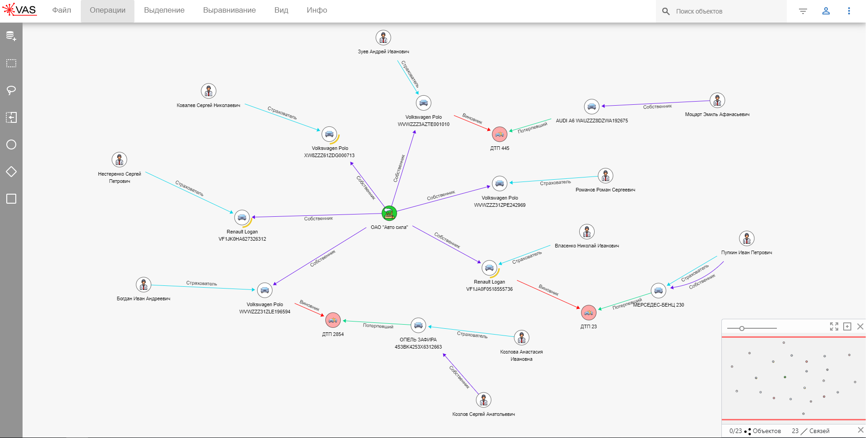Select the diamond shape tool
868x438 pixels.
(11, 172)
